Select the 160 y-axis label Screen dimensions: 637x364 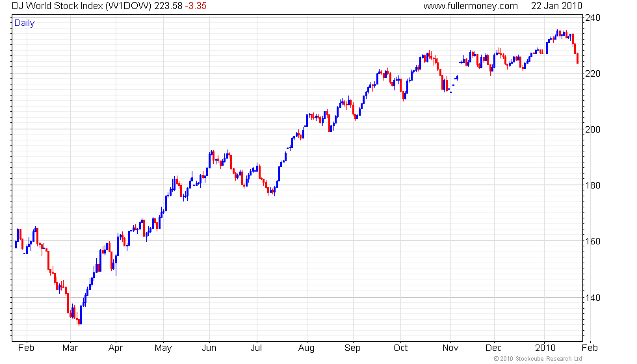pyautogui.click(x=593, y=241)
